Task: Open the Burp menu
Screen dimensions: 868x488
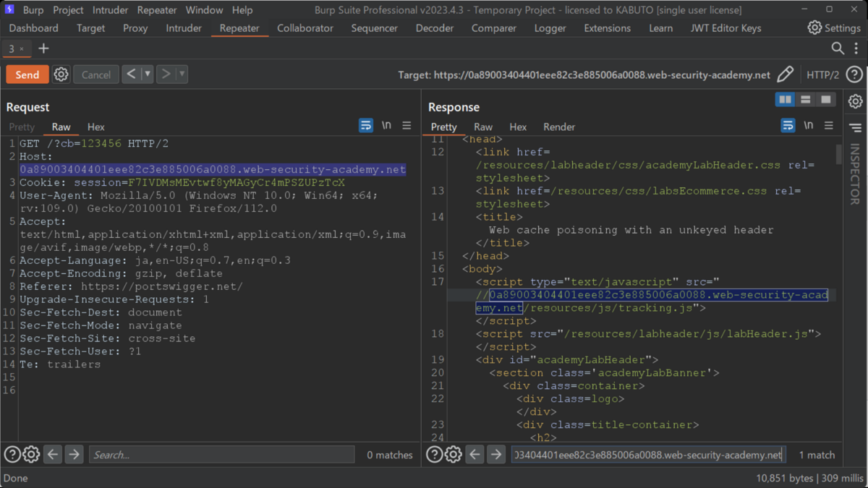Action: click(33, 10)
